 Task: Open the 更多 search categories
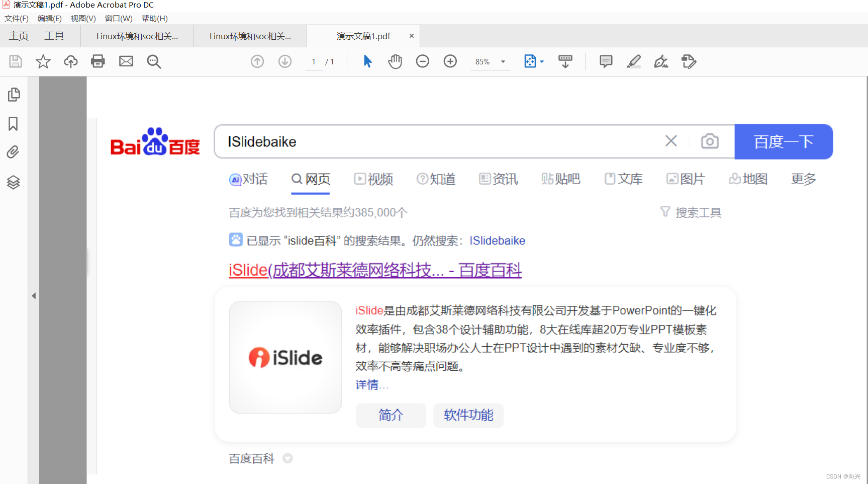(x=804, y=179)
